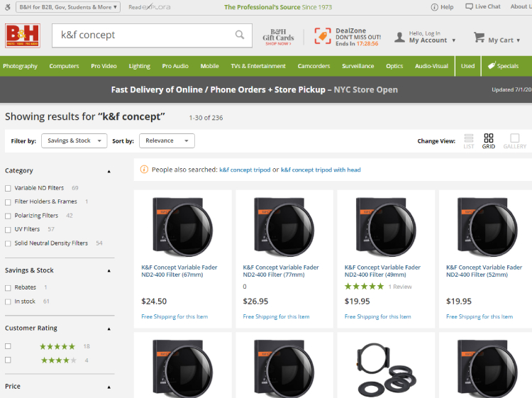Viewport: 532px width, 398px height.
Task: Check the Variable ND Filters checkbox
Action: [8, 188]
